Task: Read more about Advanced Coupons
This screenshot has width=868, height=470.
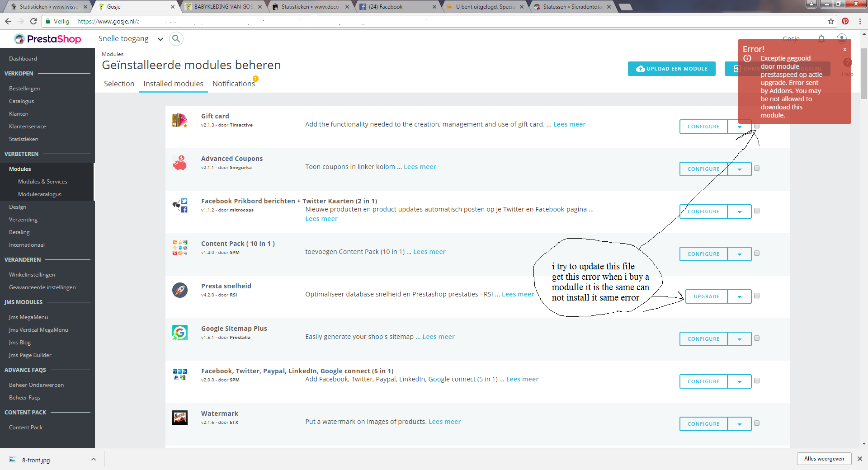Action: coord(420,167)
